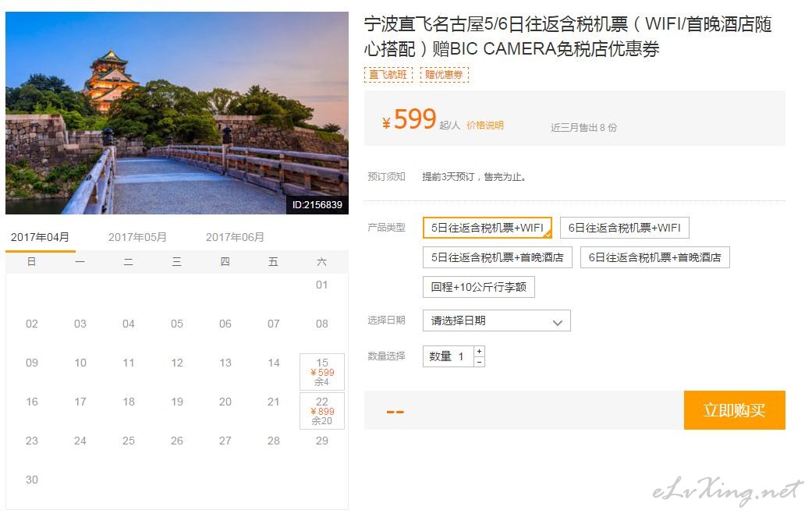812x517 pixels.
Task: Click the 产品类型 label
Action: pos(386,227)
